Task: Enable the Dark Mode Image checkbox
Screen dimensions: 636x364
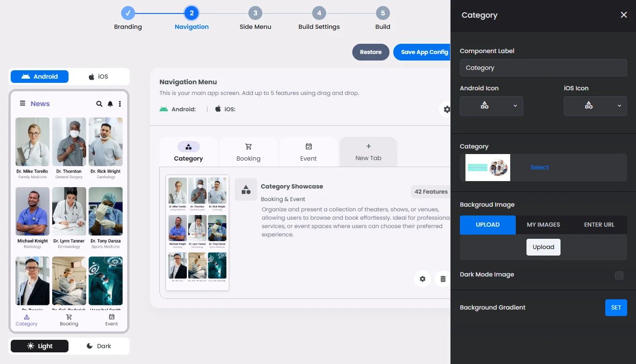Action: pyautogui.click(x=619, y=275)
